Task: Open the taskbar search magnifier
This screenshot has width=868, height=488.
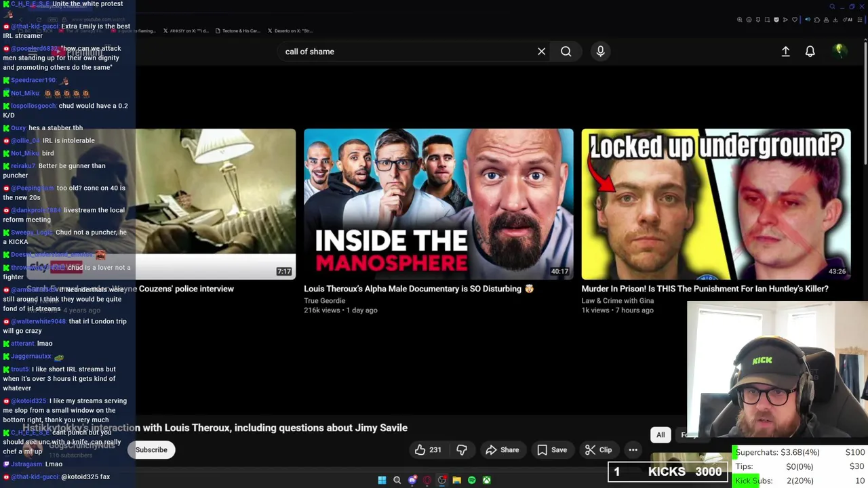Action: (x=397, y=480)
